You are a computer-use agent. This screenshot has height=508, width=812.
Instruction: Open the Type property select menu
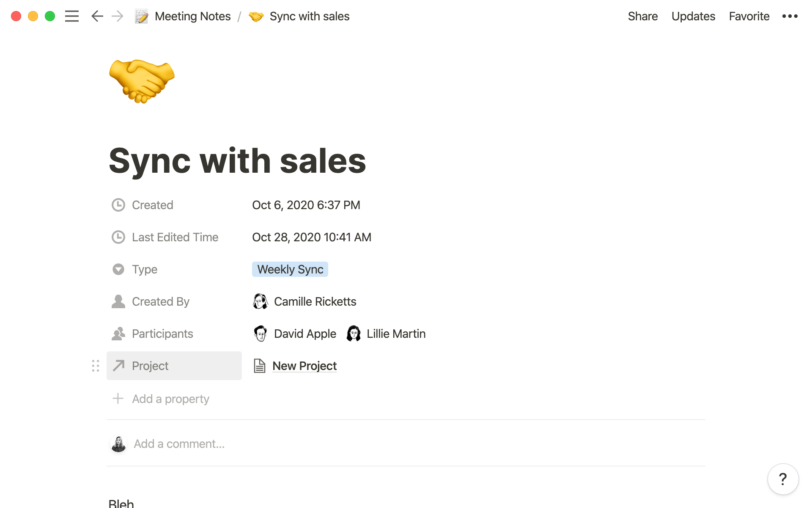pos(145,269)
